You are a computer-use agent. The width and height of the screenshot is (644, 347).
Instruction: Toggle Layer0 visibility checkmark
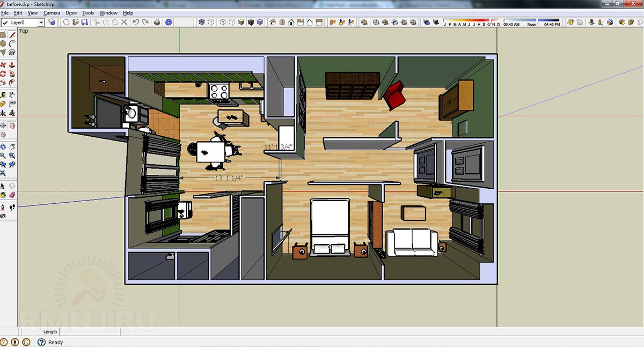(5, 23)
